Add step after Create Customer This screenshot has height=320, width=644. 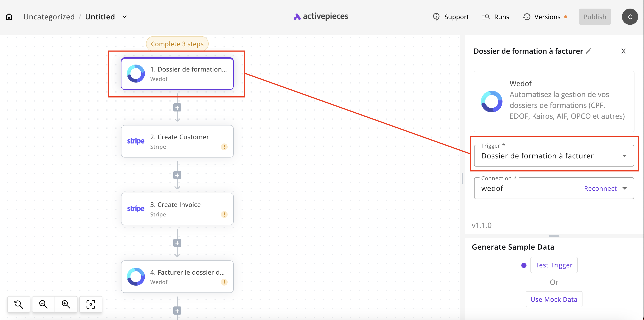click(177, 175)
